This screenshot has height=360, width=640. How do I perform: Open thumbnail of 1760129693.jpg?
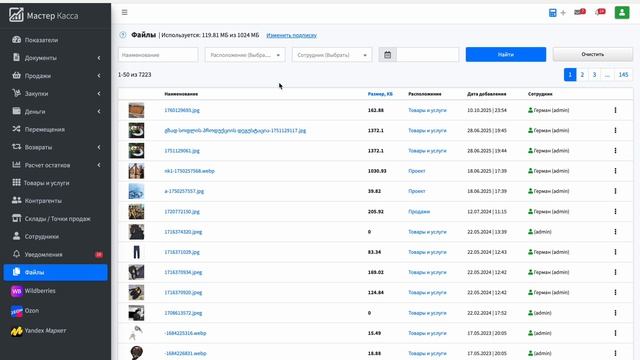tap(136, 110)
